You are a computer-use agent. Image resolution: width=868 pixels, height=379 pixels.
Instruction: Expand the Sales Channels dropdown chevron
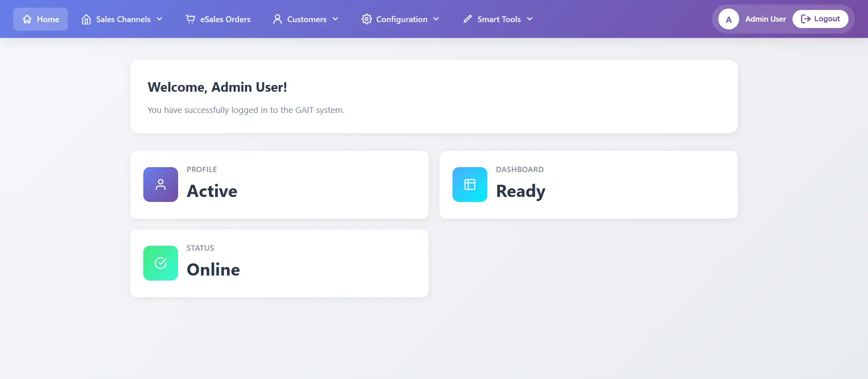click(x=160, y=19)
